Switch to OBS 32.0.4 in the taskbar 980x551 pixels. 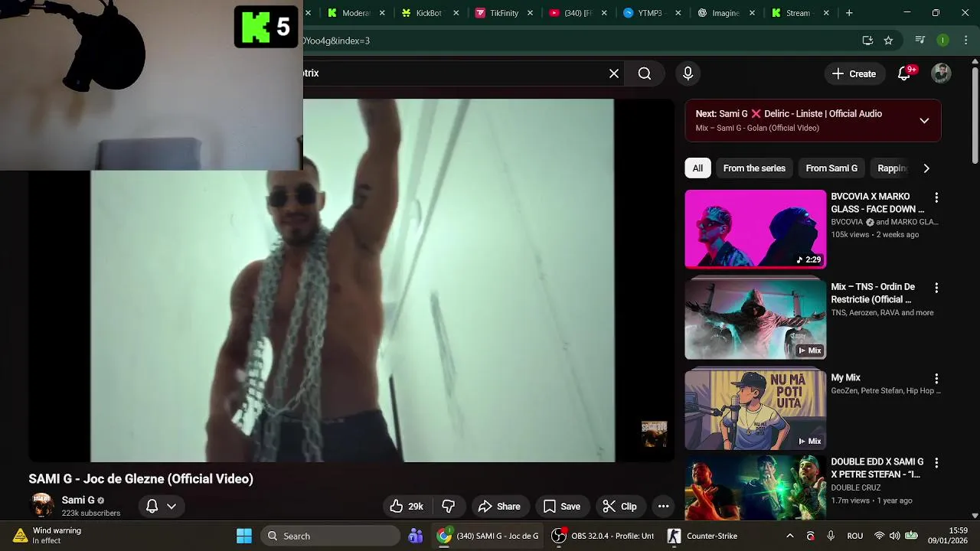(604, 536)
